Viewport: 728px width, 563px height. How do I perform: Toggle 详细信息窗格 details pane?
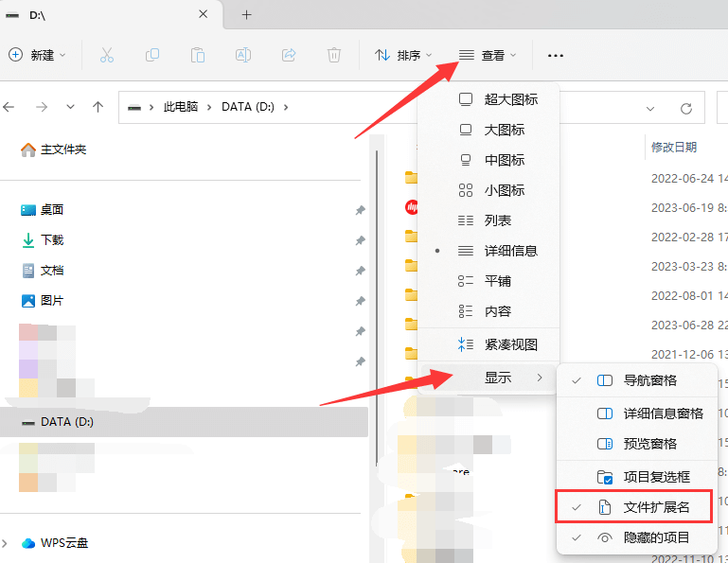coord(636,413)
